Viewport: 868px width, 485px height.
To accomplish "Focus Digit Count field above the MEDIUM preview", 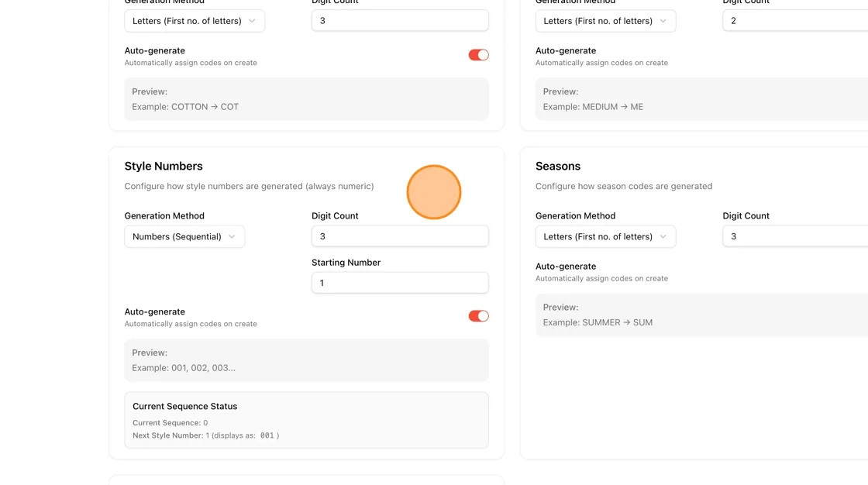I will (795, 21).
